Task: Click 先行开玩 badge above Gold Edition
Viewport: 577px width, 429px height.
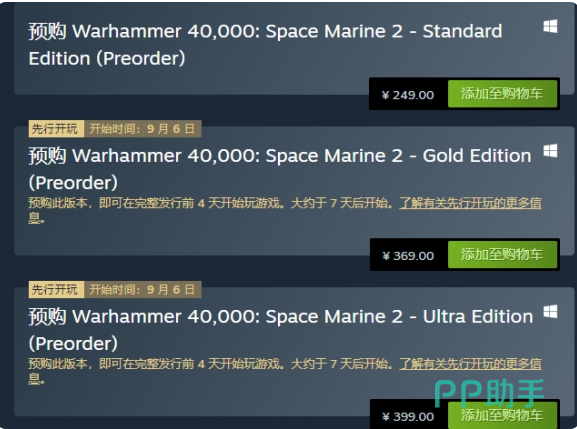Action: pyautogui.click(x=56, y=129)
